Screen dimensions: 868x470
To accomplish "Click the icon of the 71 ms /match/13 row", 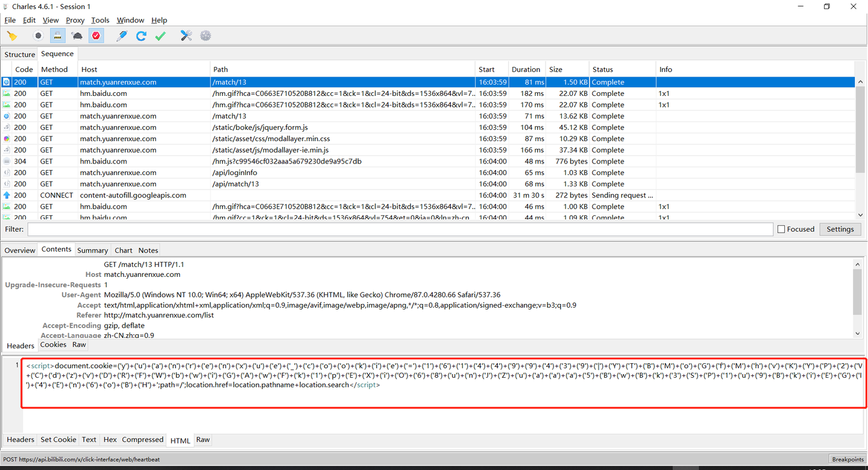I will [x=7, y=116].
